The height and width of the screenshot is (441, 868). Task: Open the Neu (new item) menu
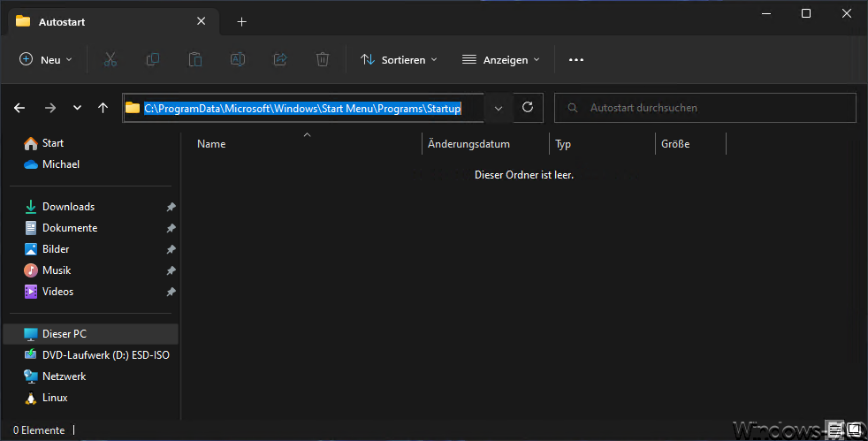(x=45, y=60)
